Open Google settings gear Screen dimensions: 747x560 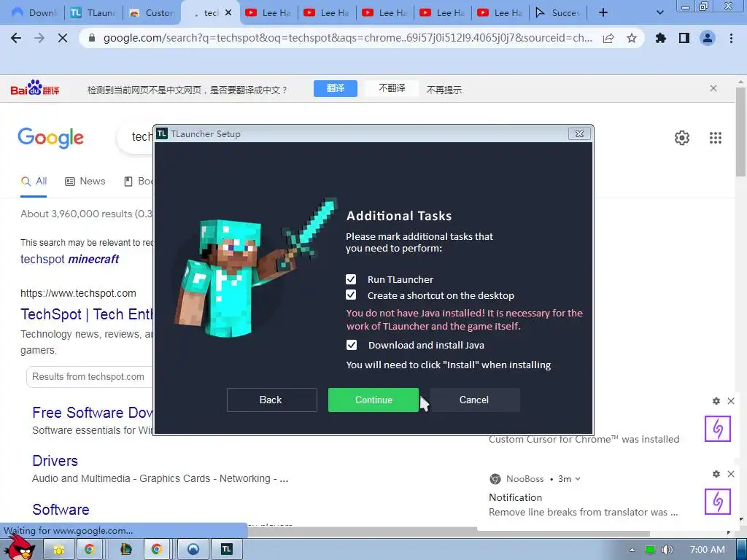(682, 138)
